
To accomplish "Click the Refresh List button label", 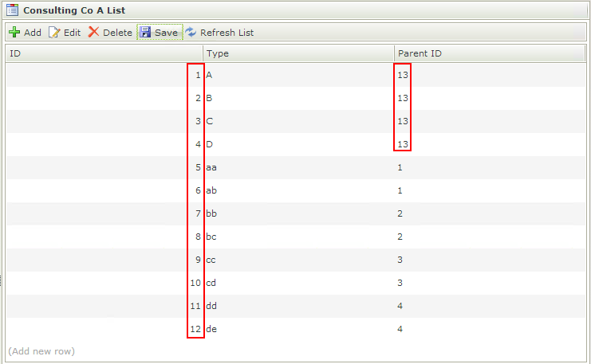I will (227, 33).
